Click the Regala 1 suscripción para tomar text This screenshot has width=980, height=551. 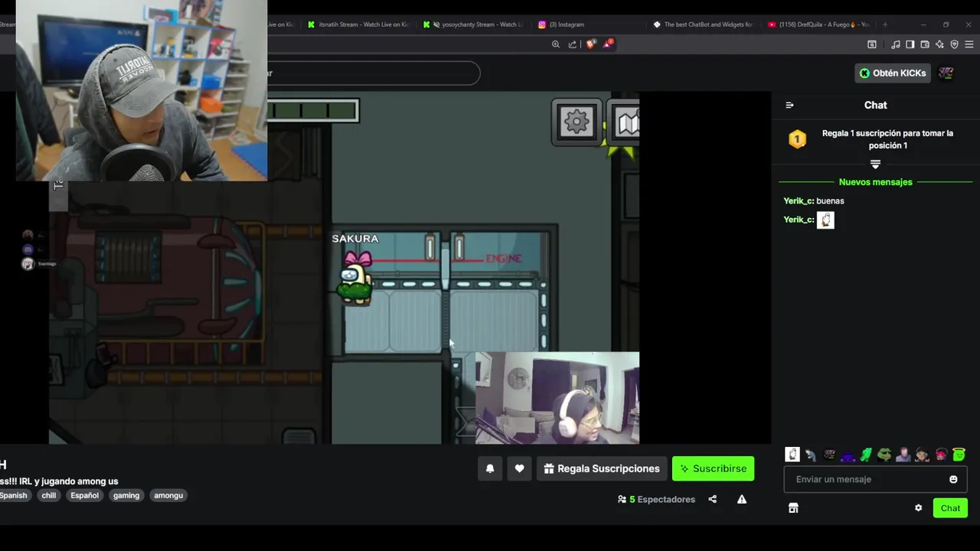click(x=887, y=139)
